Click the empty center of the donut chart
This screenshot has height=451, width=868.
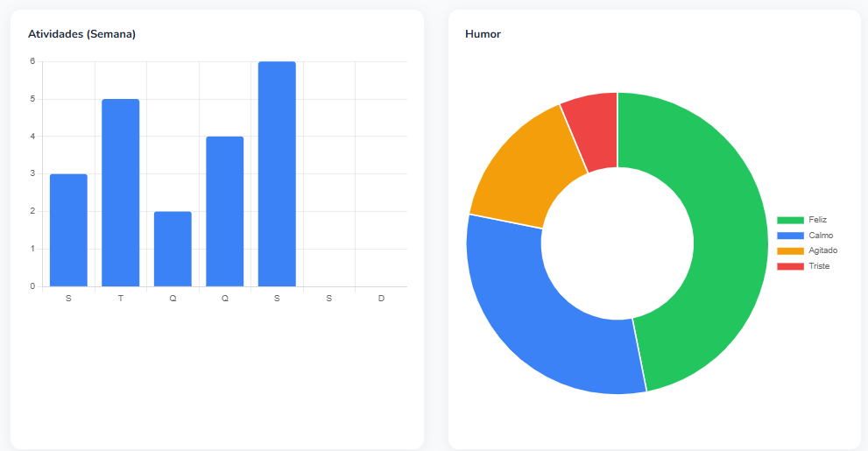point(617,243)
